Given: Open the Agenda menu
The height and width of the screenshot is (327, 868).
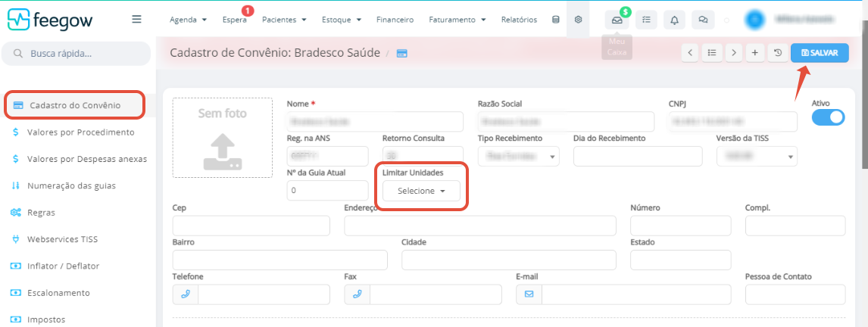Looking at the screenshot, I should click(188, 20).
